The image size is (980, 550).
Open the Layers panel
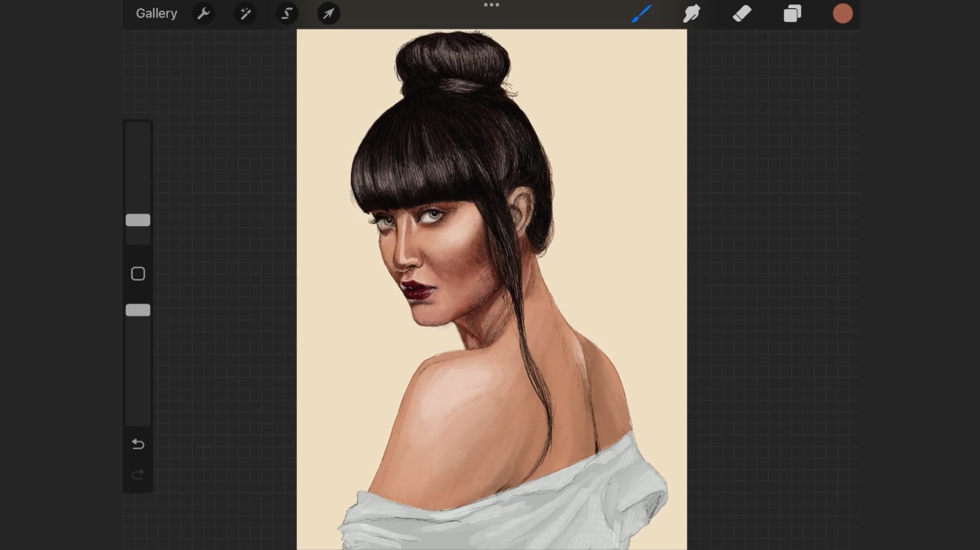(792, 13)
